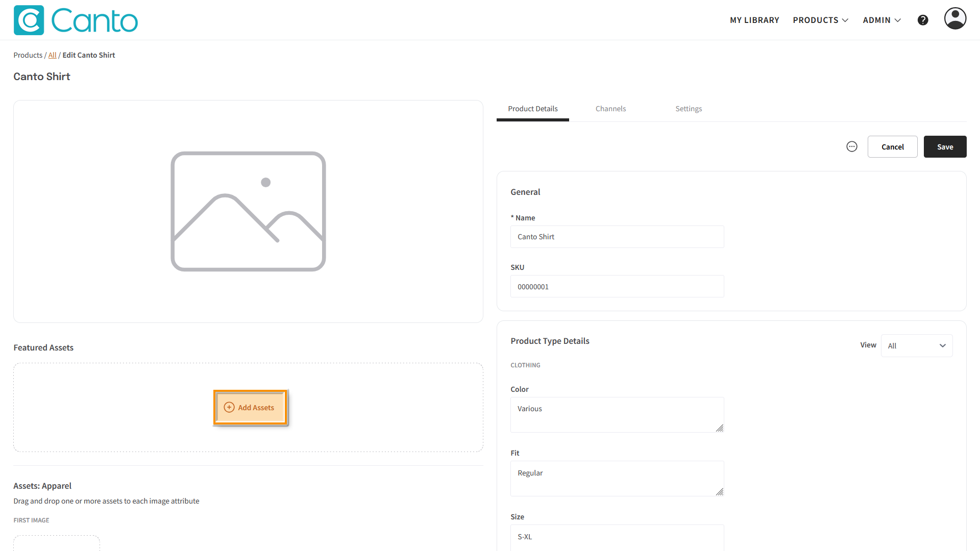
Task: Open the user profile avatar menu
Action: 955,18
